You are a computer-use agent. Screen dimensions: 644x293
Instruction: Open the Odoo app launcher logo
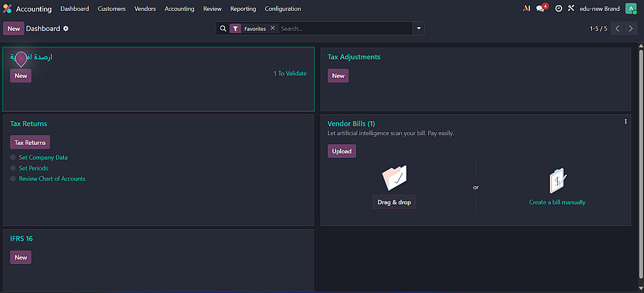click(7, 8)
